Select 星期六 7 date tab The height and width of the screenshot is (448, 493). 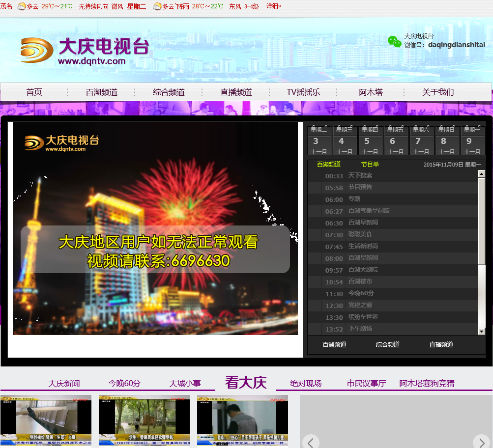pos(422,140)
